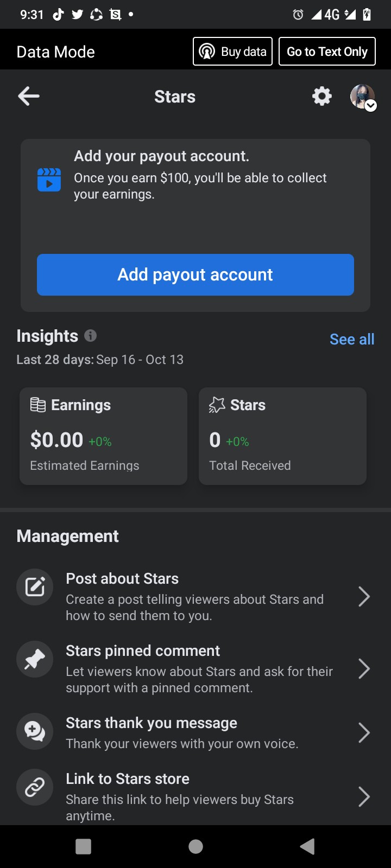Open See all insights link
The image size is (391, 868).
tap(352, 339)
